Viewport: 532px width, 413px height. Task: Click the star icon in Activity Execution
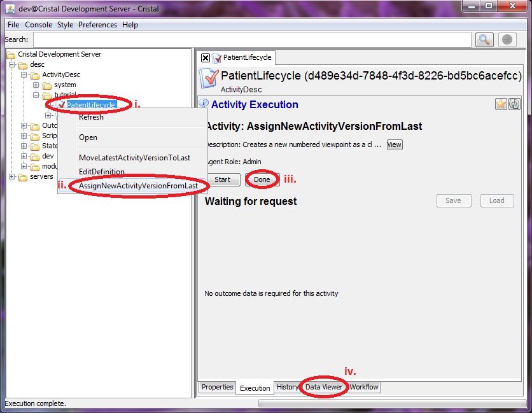click(x=501, y=104)
